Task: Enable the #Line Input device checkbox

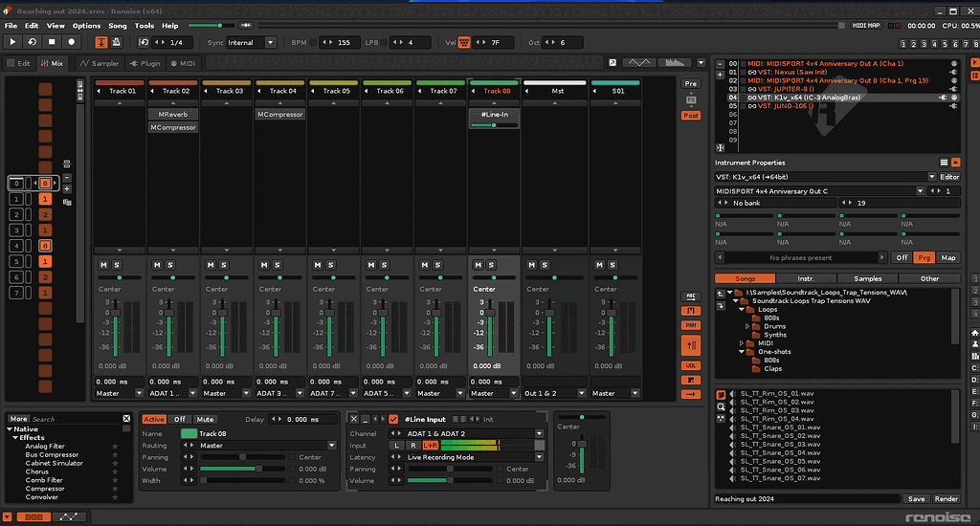Action: point(393,419)
